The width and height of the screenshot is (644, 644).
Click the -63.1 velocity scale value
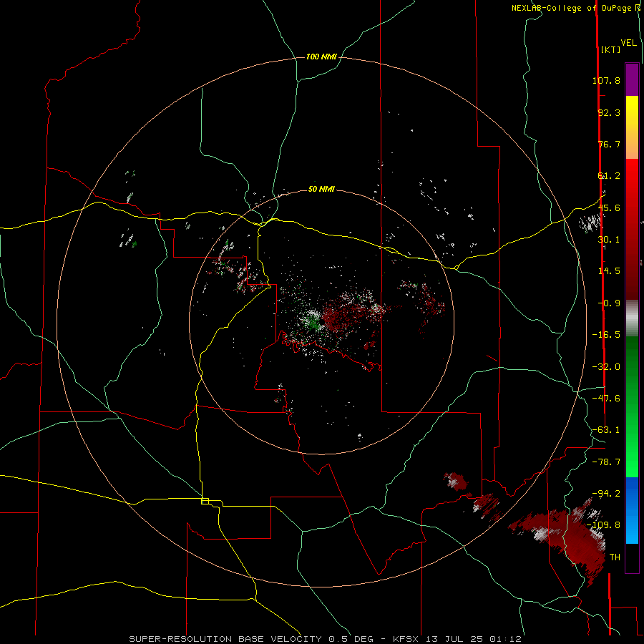click(606, 430)
